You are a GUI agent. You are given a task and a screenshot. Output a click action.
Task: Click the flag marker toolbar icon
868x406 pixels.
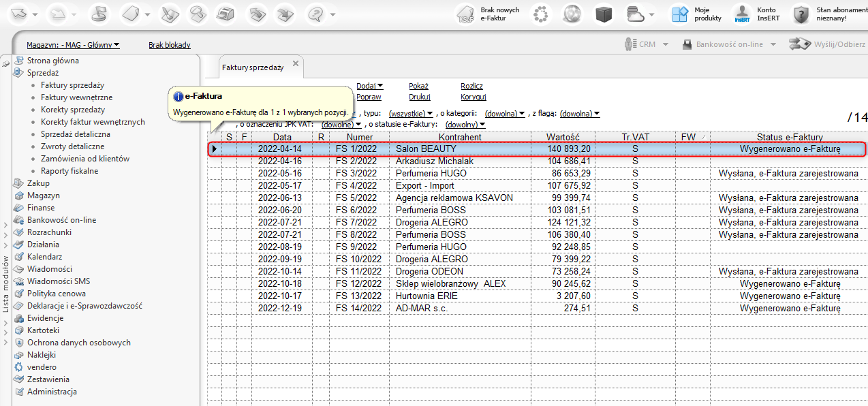pos(99,14)
